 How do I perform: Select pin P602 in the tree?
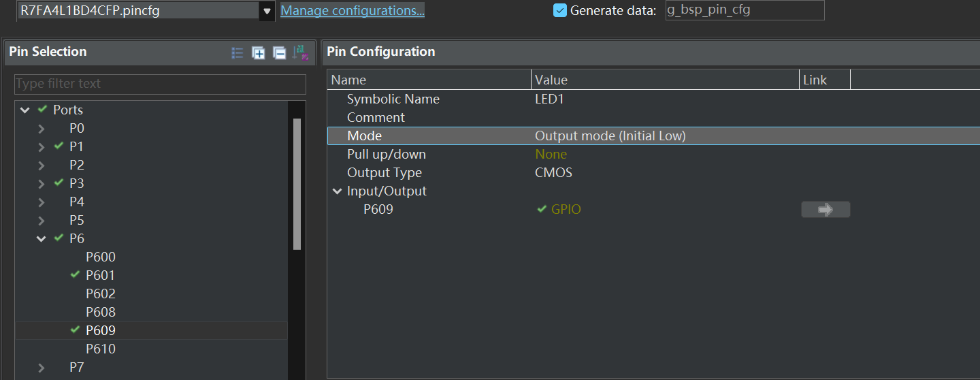(x=101, y=294)
